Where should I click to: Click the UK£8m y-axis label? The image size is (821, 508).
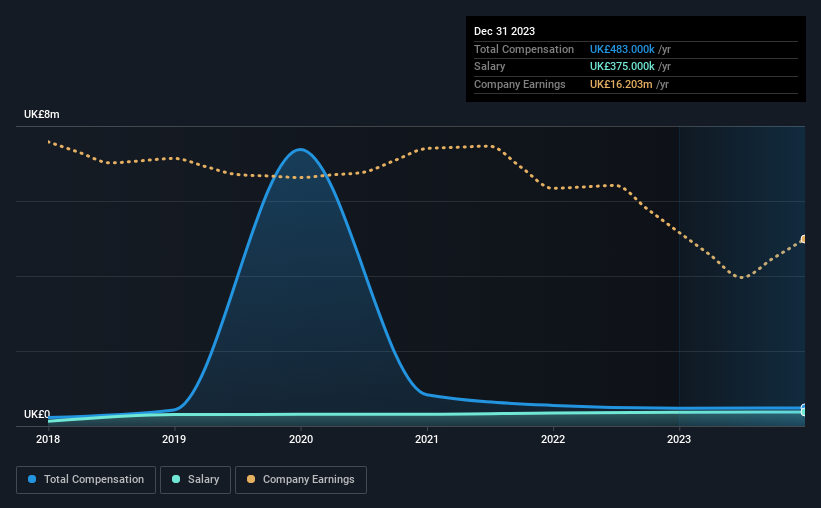(x=41, y=115)
